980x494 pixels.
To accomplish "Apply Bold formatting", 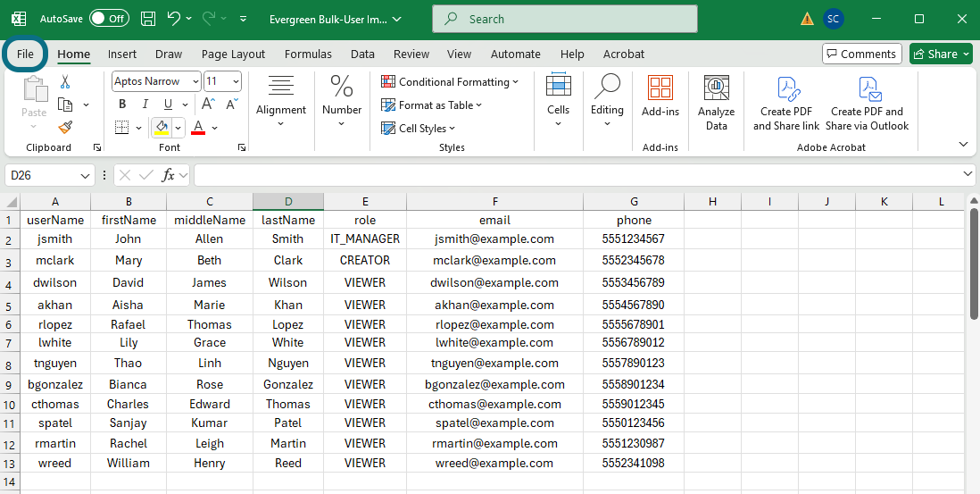I will click(x=122, y=105).
